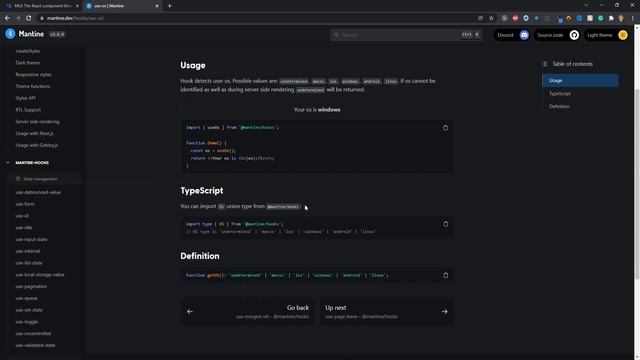
Task: Open Usage with Gatsby.js in the sidebar
Action: click(x=36, y=145)
